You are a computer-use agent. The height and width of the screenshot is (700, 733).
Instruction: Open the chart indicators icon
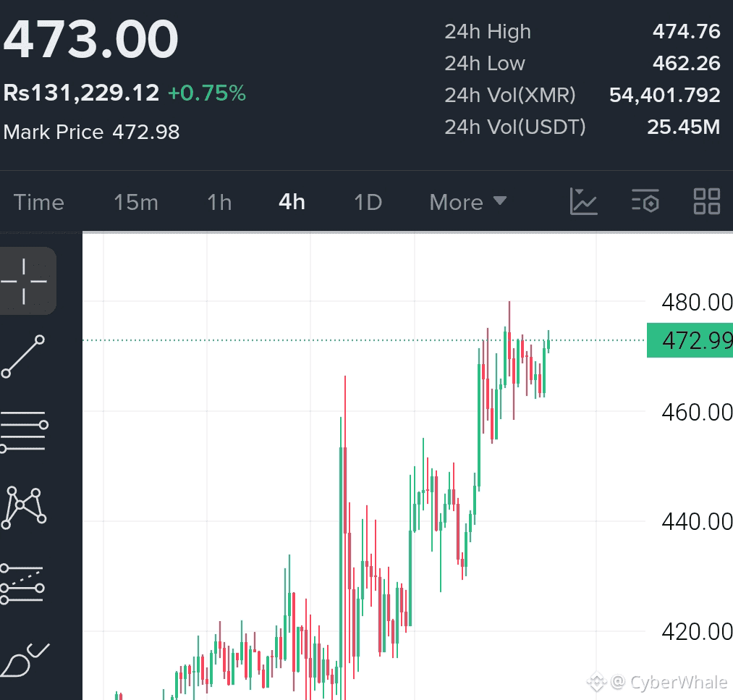pos(583,201)
